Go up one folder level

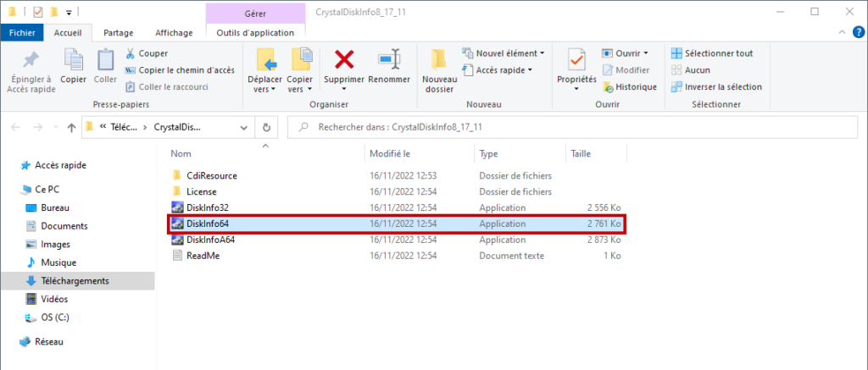click(x=71, y=127)
